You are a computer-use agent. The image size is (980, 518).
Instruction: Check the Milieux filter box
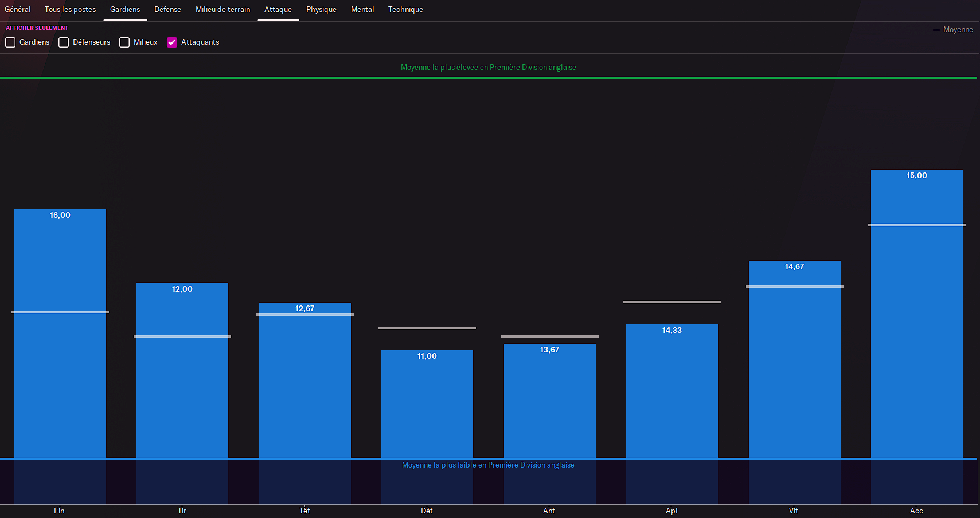click(124, 42)
